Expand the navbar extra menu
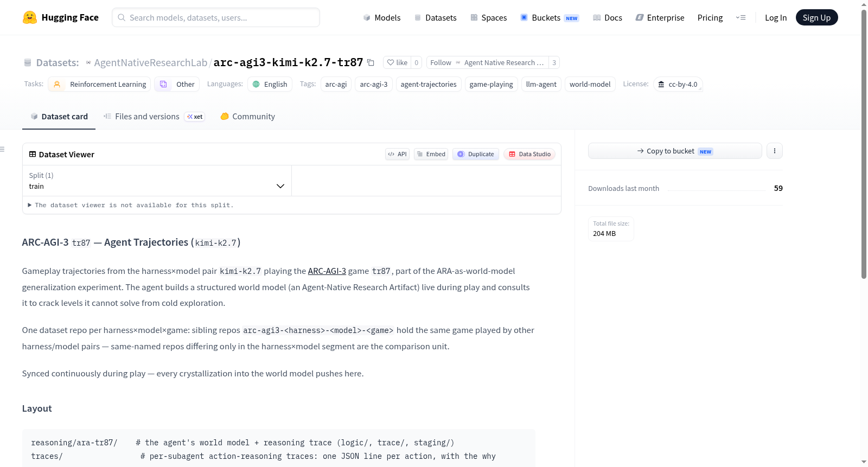This screenshot has width=868, height=467. point(741,17)
